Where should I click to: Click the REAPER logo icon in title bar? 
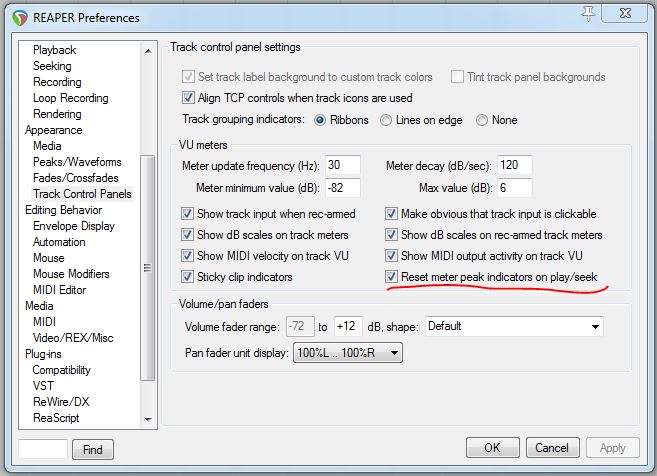(20, 18)
